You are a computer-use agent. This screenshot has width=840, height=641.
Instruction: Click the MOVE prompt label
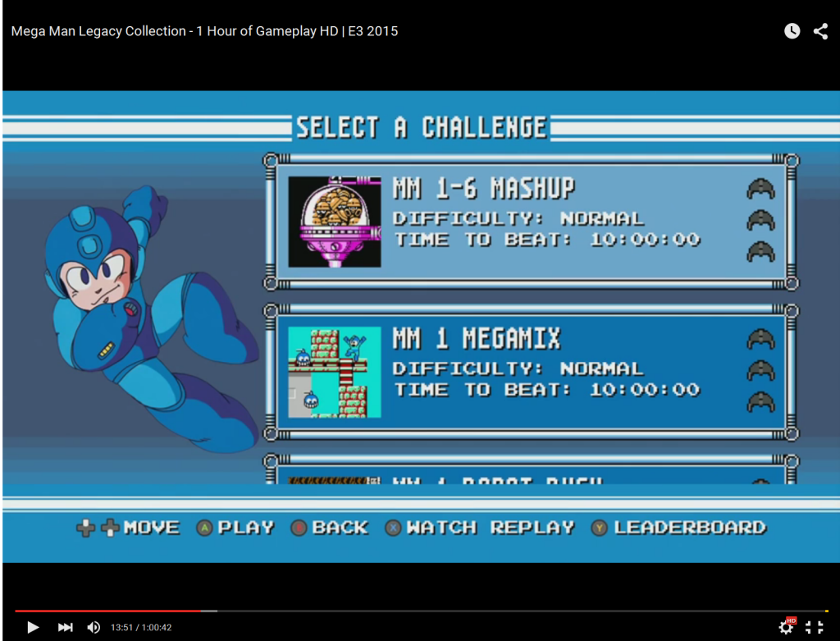(x=152, y=528)
